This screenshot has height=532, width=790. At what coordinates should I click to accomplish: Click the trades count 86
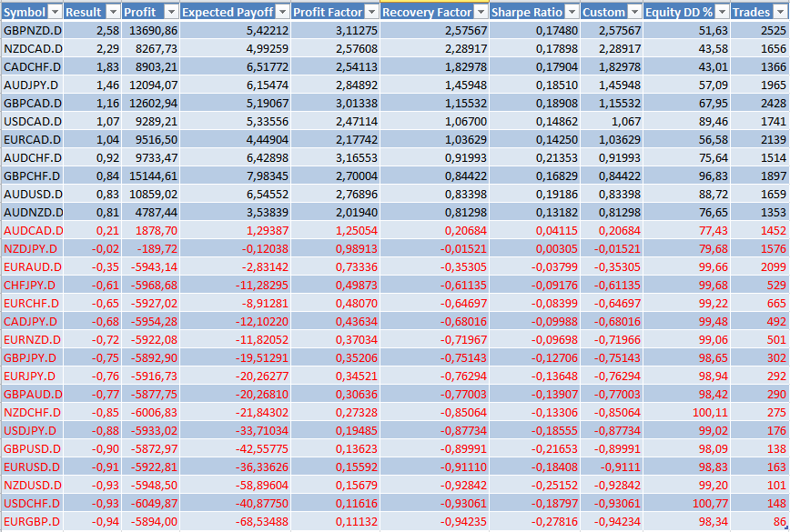coord(780,521)
